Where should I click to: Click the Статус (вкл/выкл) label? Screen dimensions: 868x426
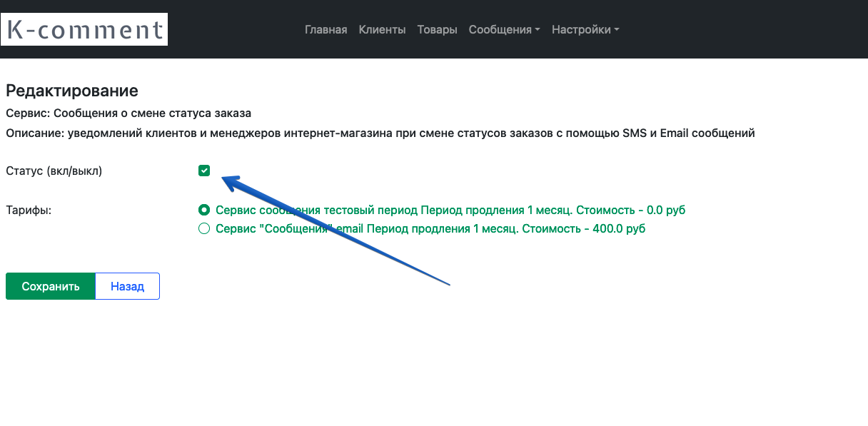tap(54, 171)
